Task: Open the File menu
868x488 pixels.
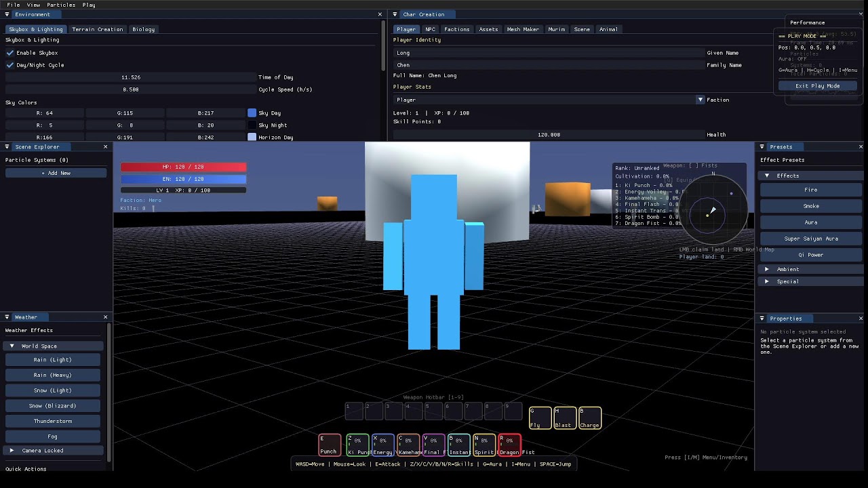Action: pyautogui.click(x=14, y=5)
